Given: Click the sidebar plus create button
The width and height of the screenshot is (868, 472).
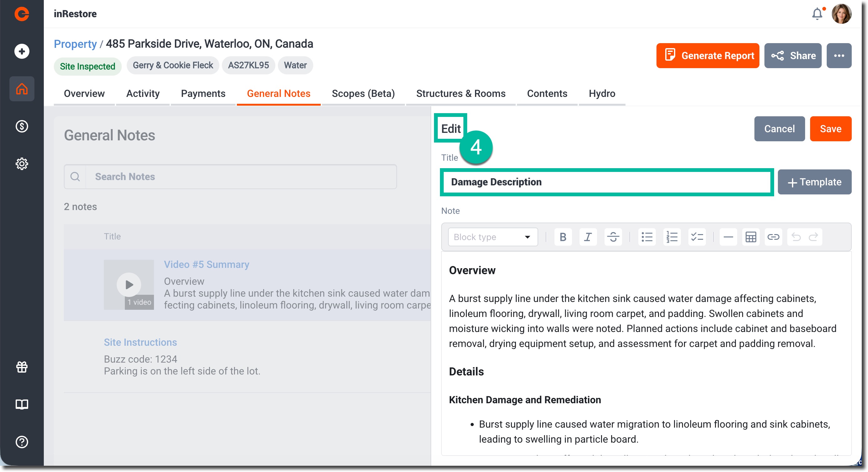Looking at the screenshot, I should (22, 51).
